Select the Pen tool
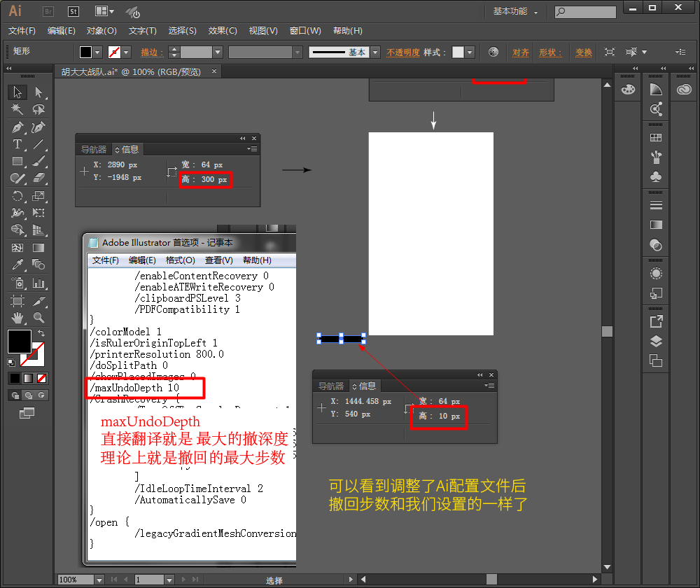The width and height of the screenshot is (700, 588). [17, 127]
